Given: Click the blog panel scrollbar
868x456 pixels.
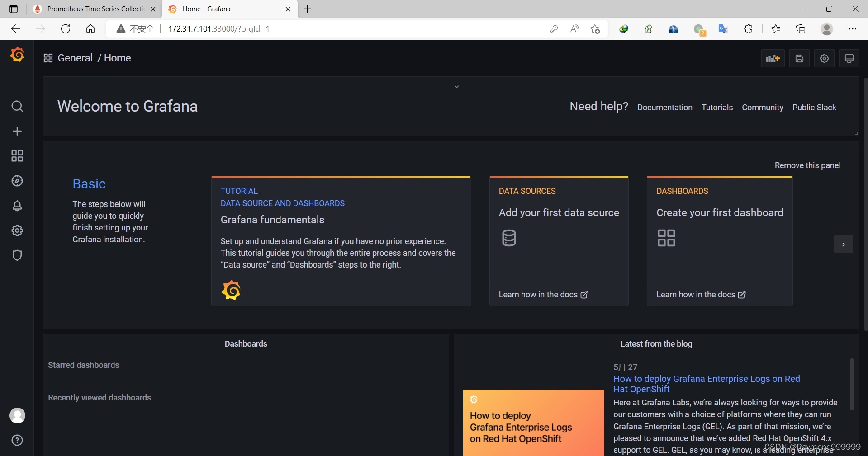Looking at the screenshot, I should pos(852,384).
